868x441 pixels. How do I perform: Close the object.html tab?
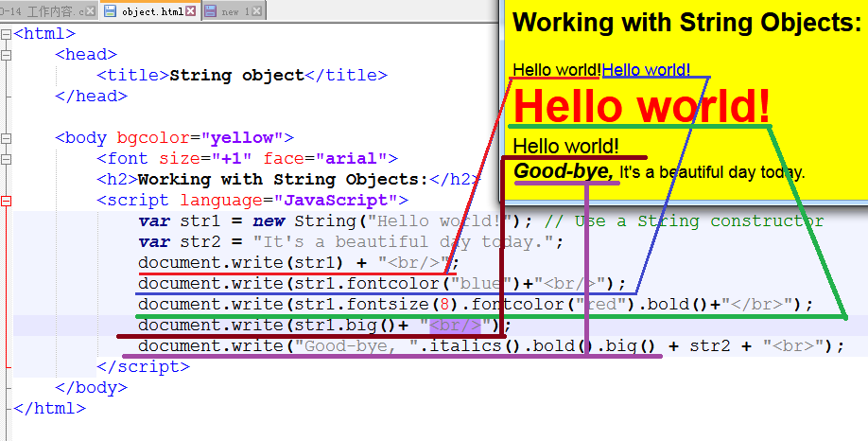190,11
